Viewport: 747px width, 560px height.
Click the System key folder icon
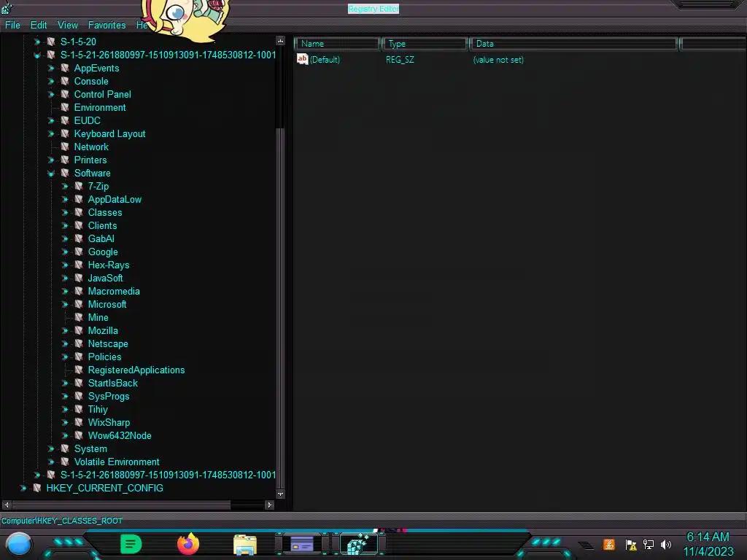click(65, 448)
